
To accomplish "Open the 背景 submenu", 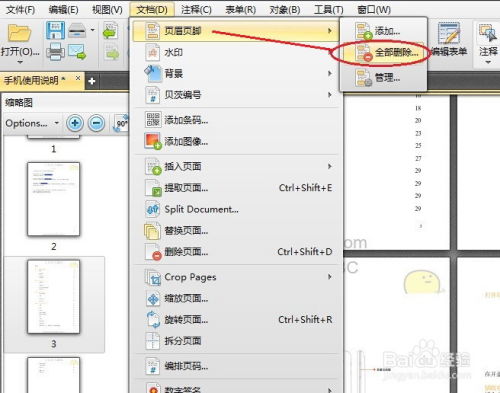I will [x=237, y=73].
